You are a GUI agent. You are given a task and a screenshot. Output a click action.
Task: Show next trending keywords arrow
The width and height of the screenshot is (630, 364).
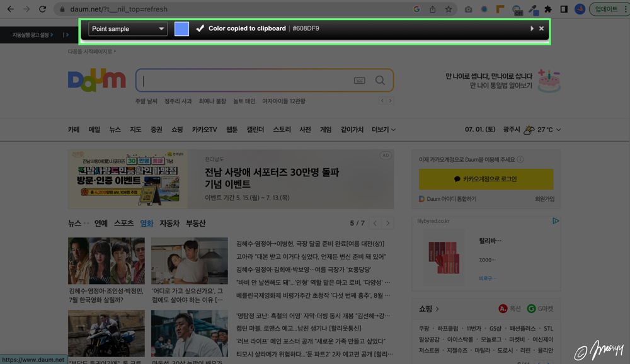tap(390, 101)
